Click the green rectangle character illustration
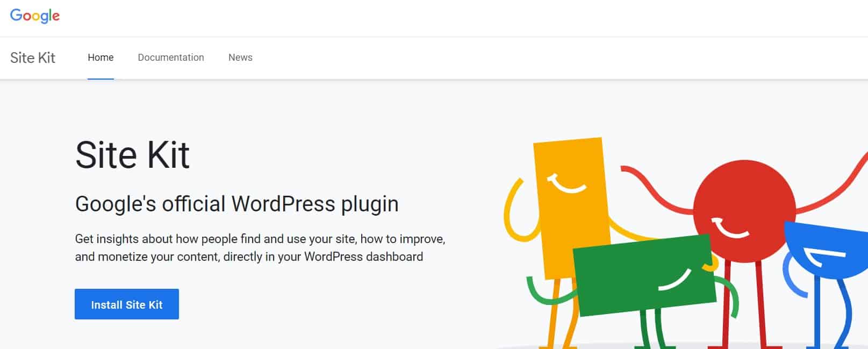868x349 pixels. (644, 274)
